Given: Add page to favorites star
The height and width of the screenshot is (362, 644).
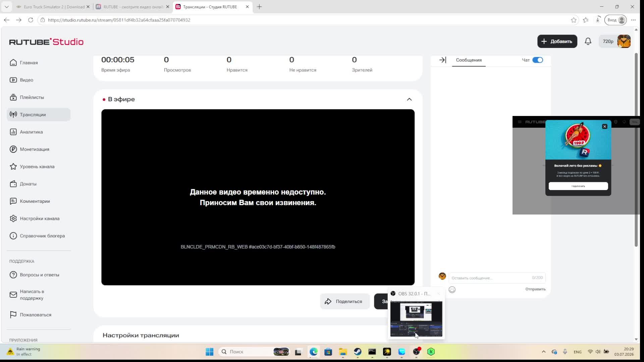Looking at the screenshot, I should tap(574, 20).
